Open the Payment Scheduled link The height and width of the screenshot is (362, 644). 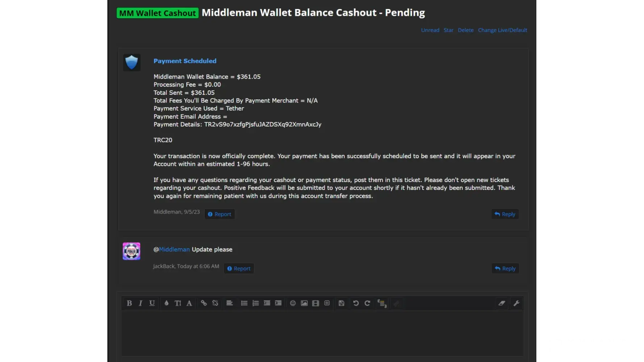click(x=185, y=61)
